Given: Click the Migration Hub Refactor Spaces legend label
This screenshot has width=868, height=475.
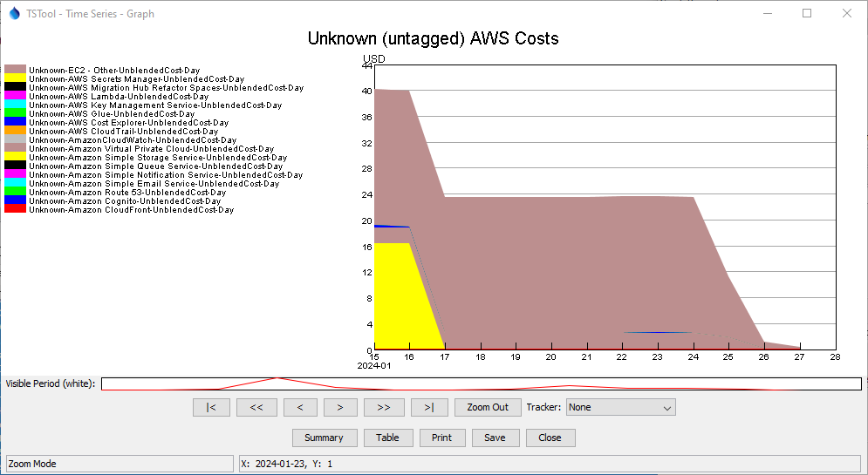Looking at the screenshot, I should [166, 88].
